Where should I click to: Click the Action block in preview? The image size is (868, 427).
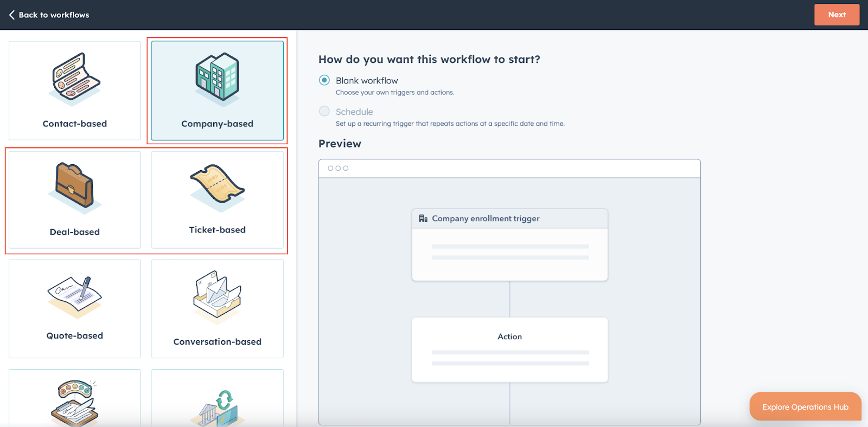pos(510,350)
